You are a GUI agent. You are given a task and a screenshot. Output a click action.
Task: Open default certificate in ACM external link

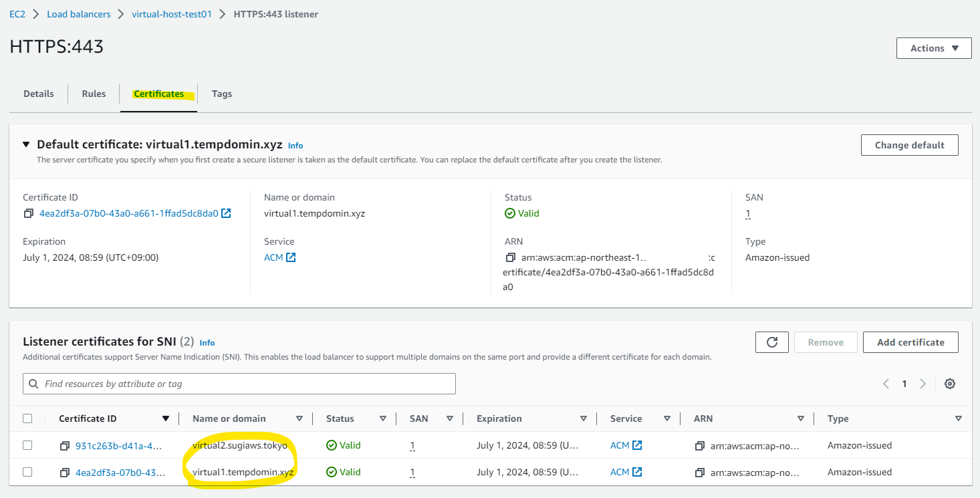(x=225, y=213)
